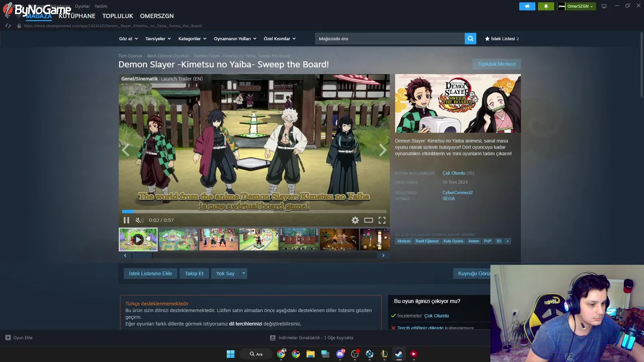The height and width of the screenshot is (362, 644).
Task: Move thumbnail strip right with the arrow
Action: click(383, 255)
